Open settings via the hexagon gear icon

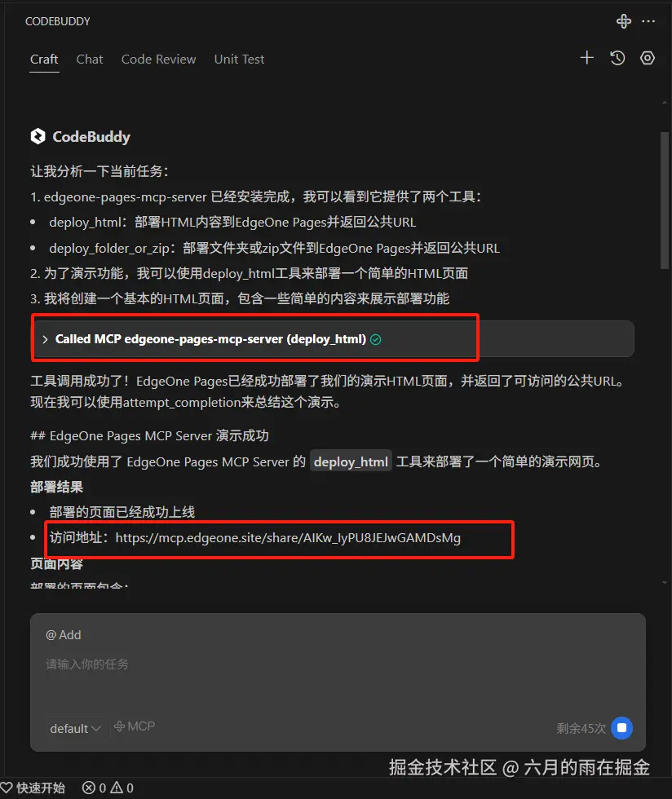[x=648, y=58]
